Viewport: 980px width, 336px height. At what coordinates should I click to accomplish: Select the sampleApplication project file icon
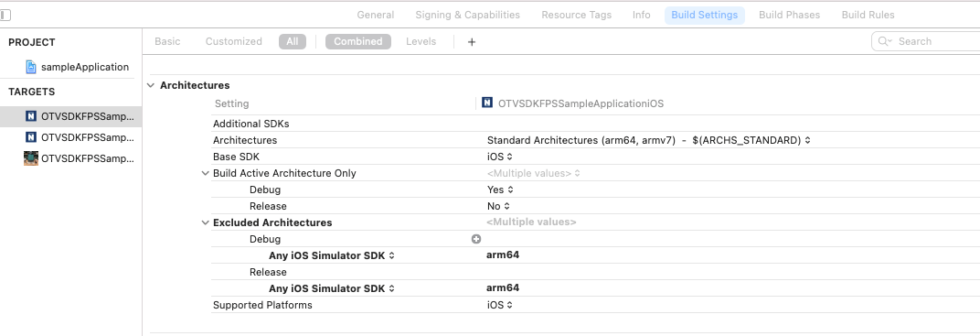(x=31, y=67)
